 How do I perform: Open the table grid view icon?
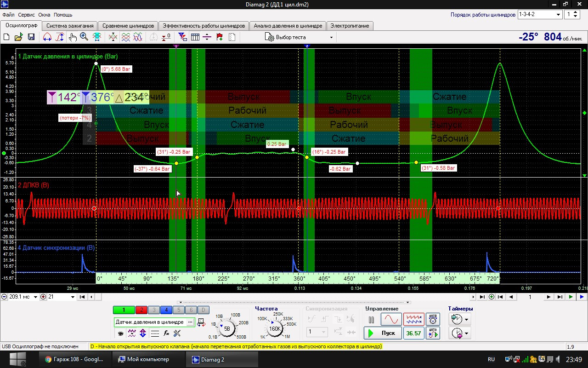pos(195,37)
